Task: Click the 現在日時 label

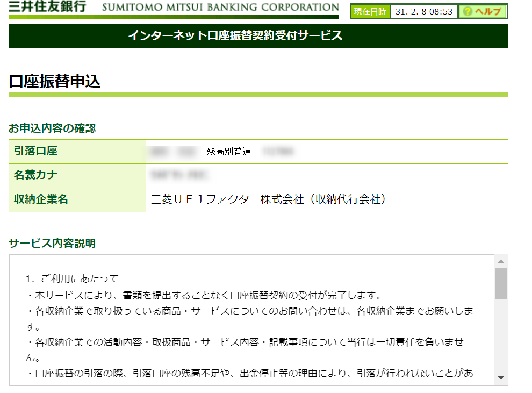Action: [x=370, y=11]
